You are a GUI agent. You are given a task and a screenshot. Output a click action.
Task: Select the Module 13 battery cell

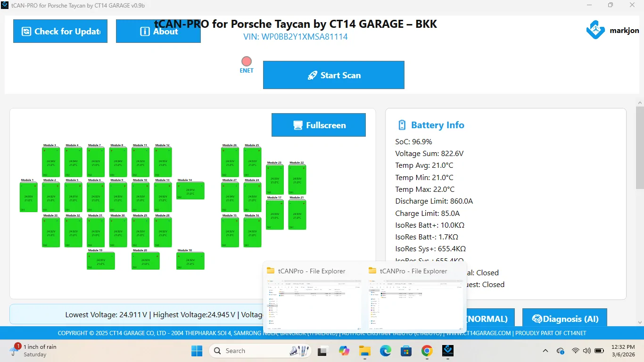click(x=163, y=197)
